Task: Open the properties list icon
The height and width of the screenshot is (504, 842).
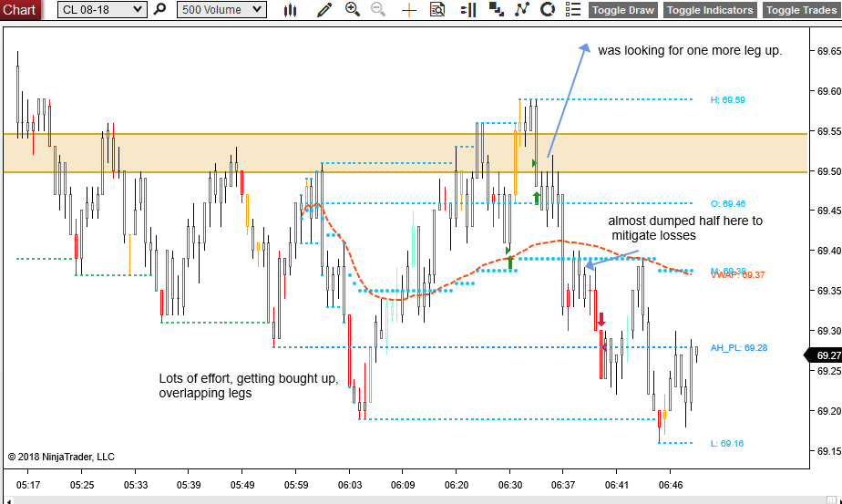Action: coord(573,9)
